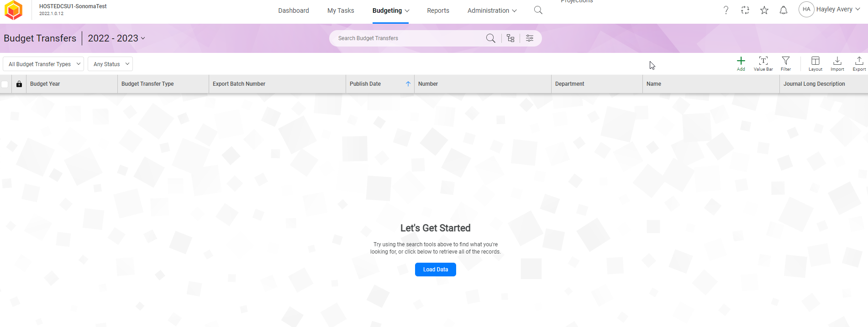The width and height of the screenshot is (868, 327).
Task: Expand the All Budget Transfer Types dropdown
Action: 43,64
